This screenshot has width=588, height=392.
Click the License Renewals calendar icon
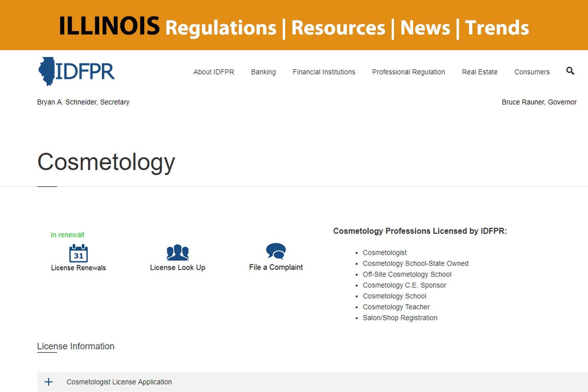[x=78, y=253]
